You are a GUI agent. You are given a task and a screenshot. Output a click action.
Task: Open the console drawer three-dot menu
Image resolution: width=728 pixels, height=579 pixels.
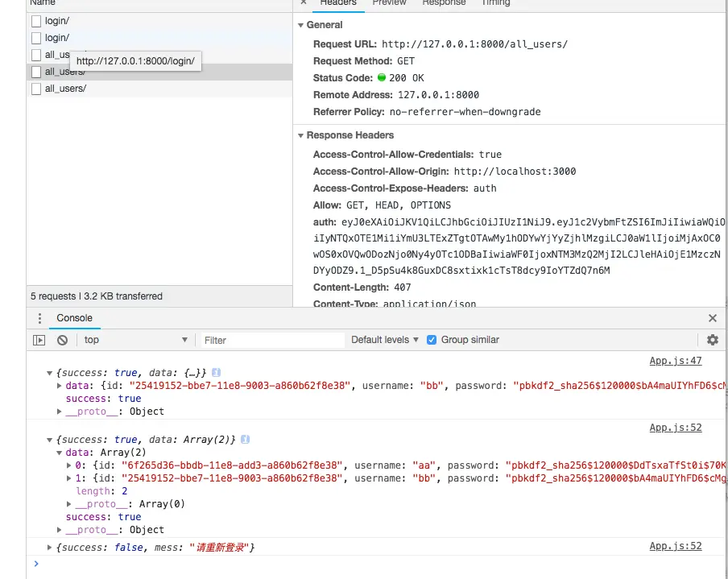tap(39, 318)
